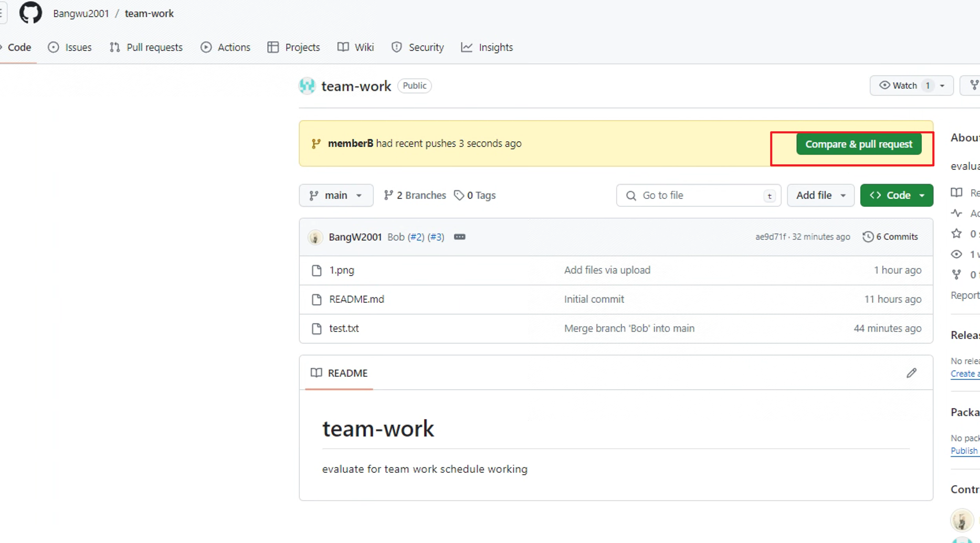
Task: Click the file icon next to test.txt
Action: click(x=317, y=328)
